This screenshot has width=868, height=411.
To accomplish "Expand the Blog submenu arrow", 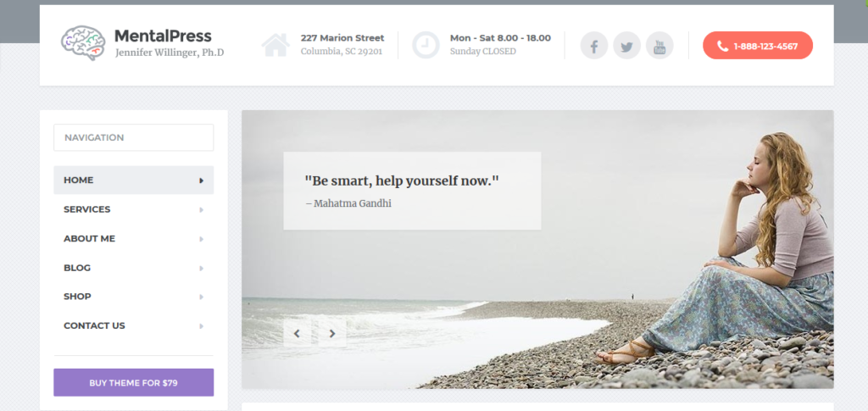I will (x=202, y=269).
